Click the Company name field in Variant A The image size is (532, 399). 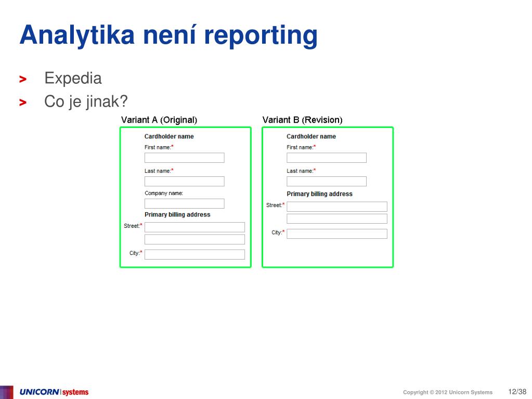pos(184,203)
